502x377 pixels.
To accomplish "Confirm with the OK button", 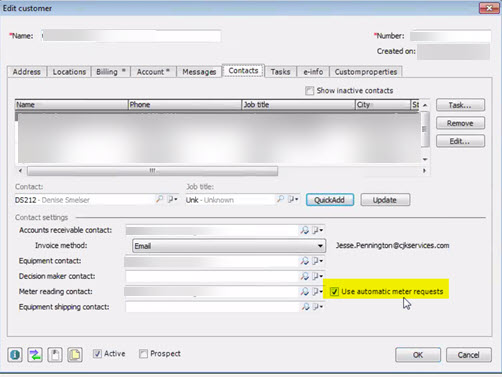I will [418, 355].
